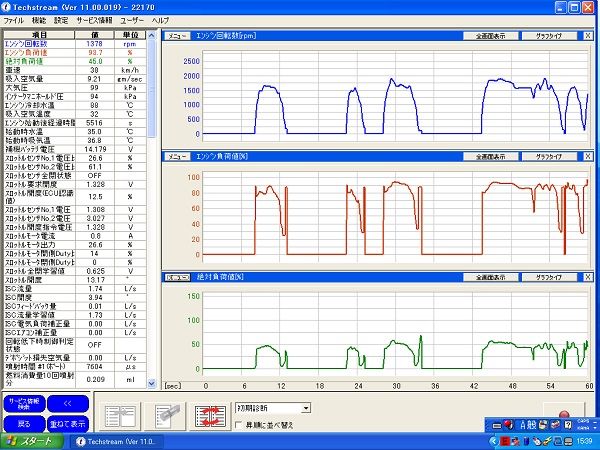Open メニュー on absolute load graph
Viewport: 600px width, 450px height.
pyautogui.click(x=177, y=277)
